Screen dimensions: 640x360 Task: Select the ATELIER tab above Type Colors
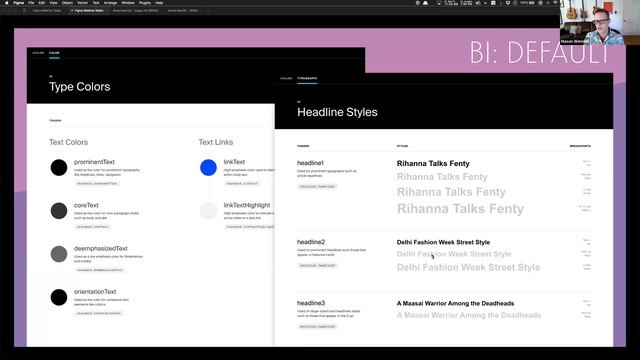click(38, 53)
